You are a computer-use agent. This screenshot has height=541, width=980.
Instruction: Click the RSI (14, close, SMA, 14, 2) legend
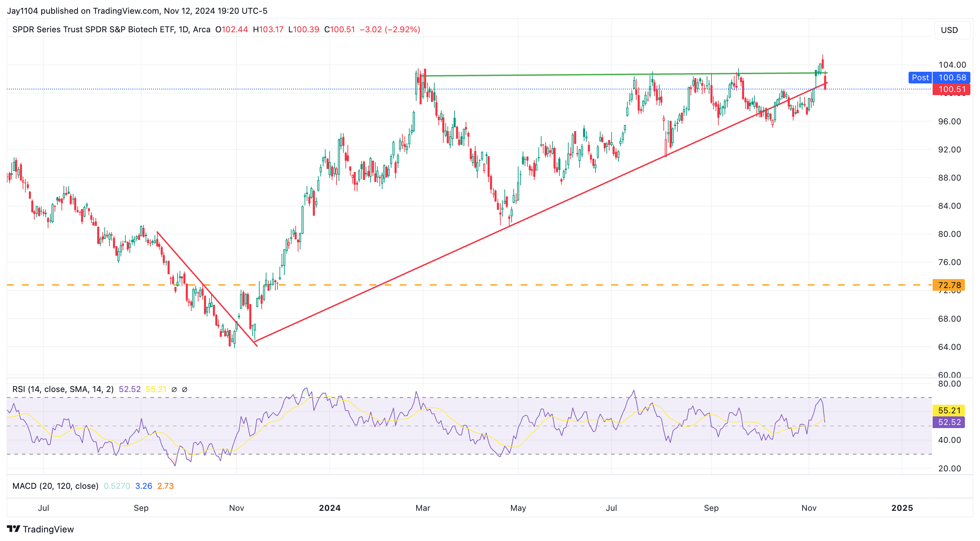click(x=63, y=389)
